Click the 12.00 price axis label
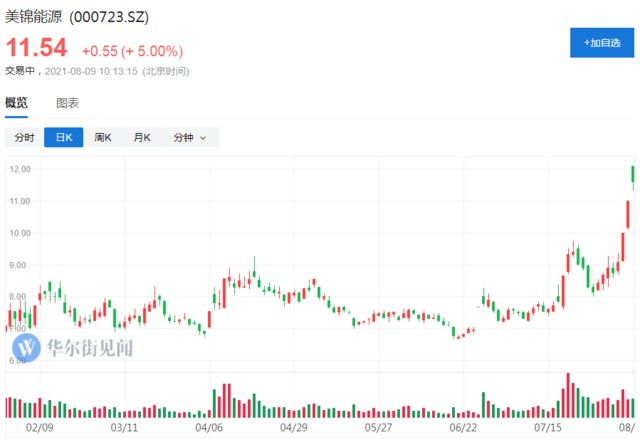Image resolution: width=640 pixels, height=442 pixels. point(18,169)
